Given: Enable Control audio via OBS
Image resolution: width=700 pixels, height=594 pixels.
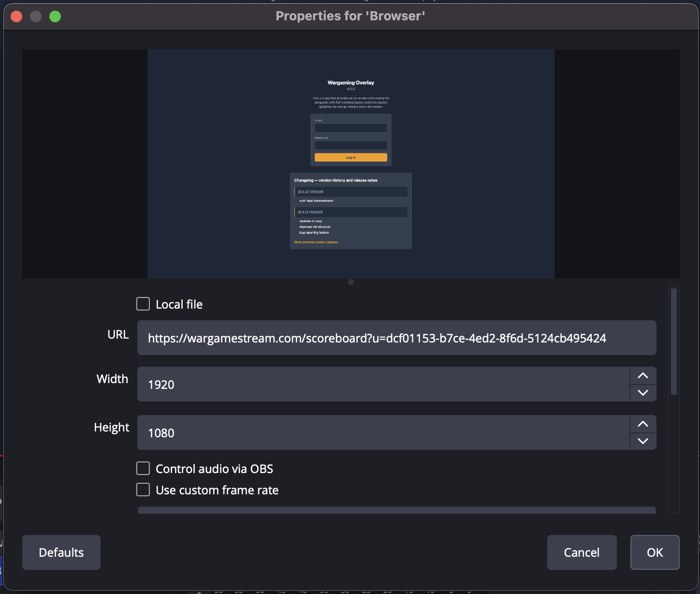Looking at the screenshot, I should (x=143, y=468).
